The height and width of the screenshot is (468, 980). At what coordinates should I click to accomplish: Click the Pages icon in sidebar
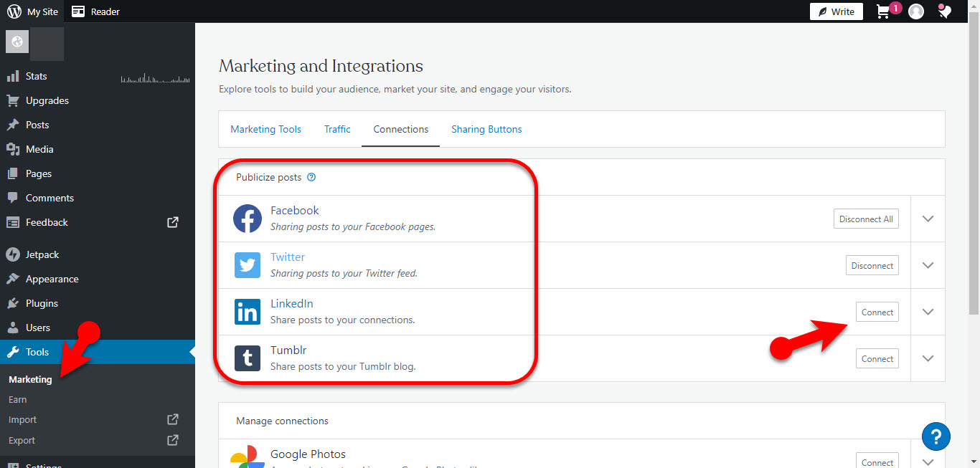tap(13, 173)
